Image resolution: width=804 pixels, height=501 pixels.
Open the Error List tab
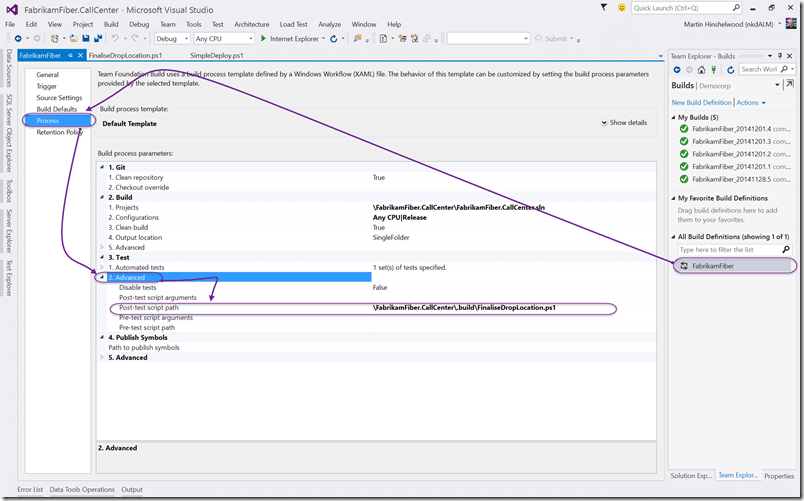click(30, 489)
